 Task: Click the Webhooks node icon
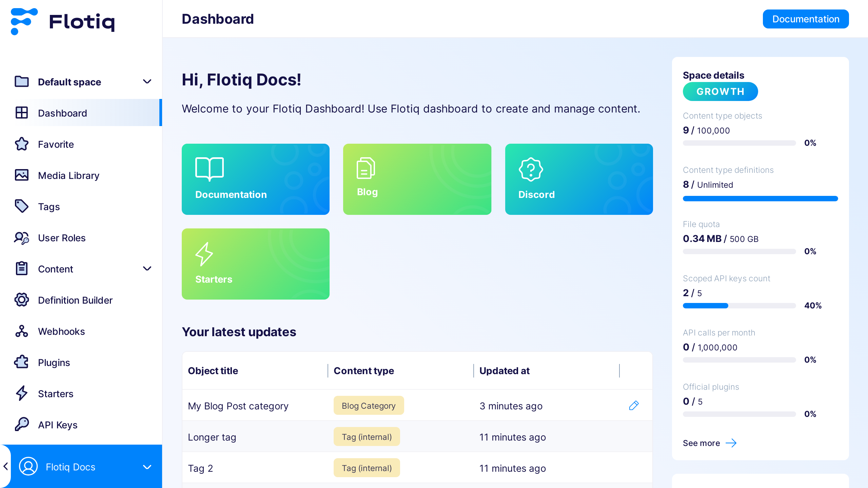22,331
